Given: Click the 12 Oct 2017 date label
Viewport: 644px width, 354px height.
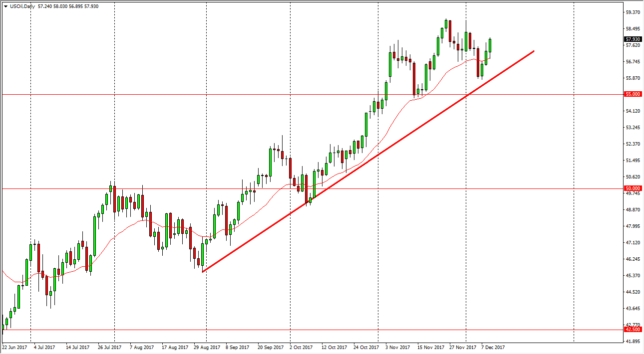Looking at the screenshot, I should click(334, 347).
